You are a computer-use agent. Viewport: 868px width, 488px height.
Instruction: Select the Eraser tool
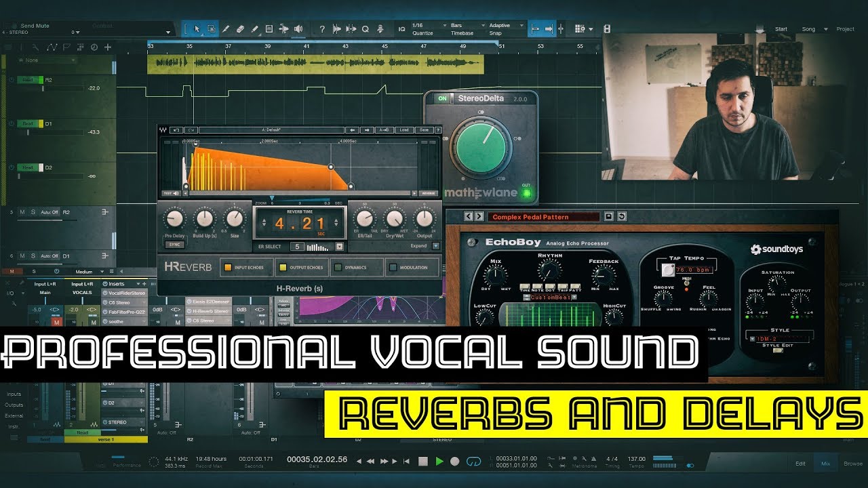[240, 29]
